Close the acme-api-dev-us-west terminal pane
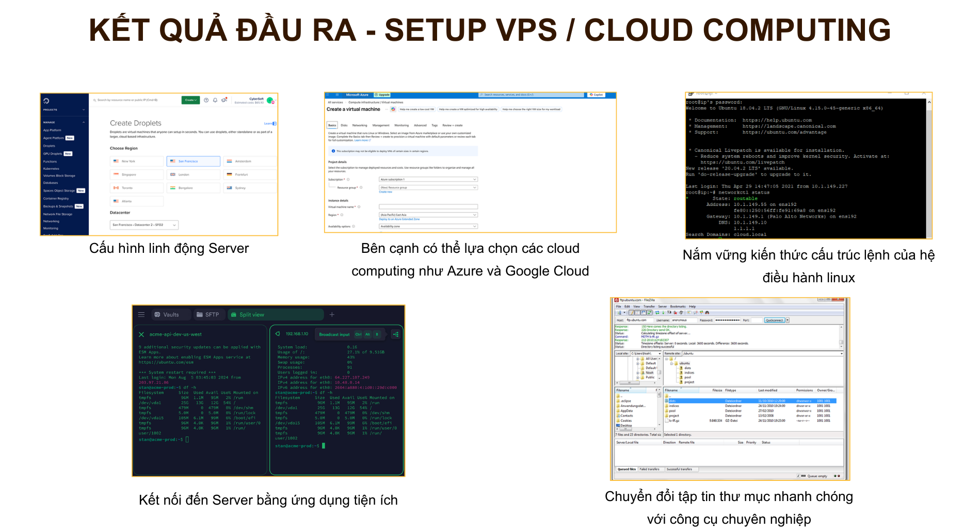 [x=141, y=334]
